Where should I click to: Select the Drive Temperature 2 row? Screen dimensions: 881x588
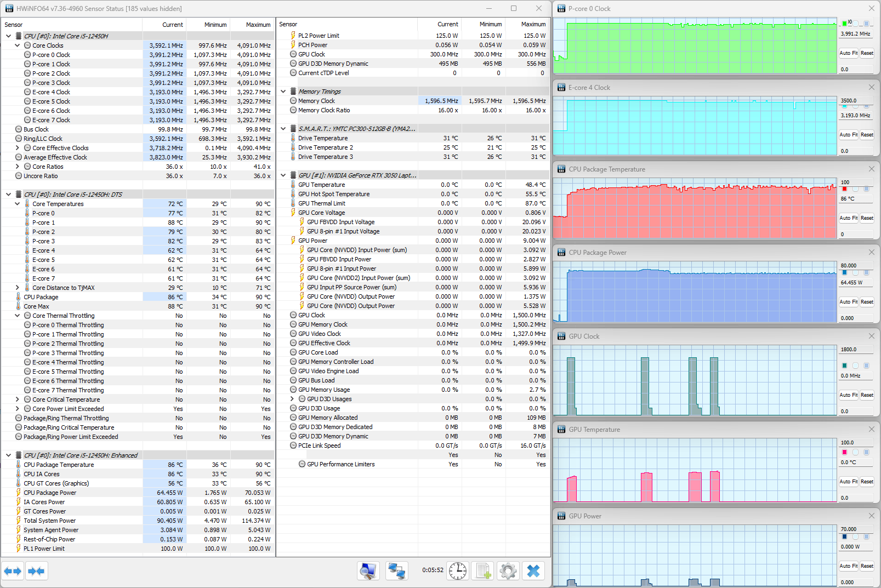pyautogui.click(x=326, y=147)
